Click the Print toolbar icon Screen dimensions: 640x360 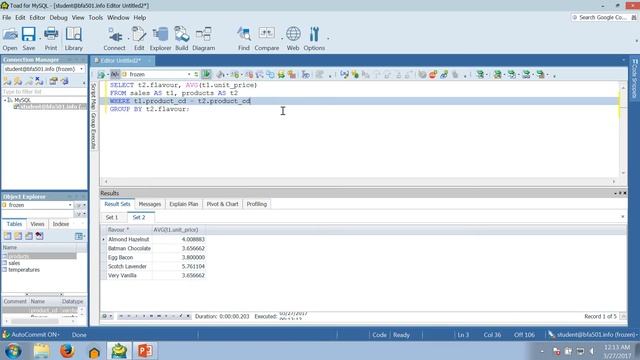51,39
